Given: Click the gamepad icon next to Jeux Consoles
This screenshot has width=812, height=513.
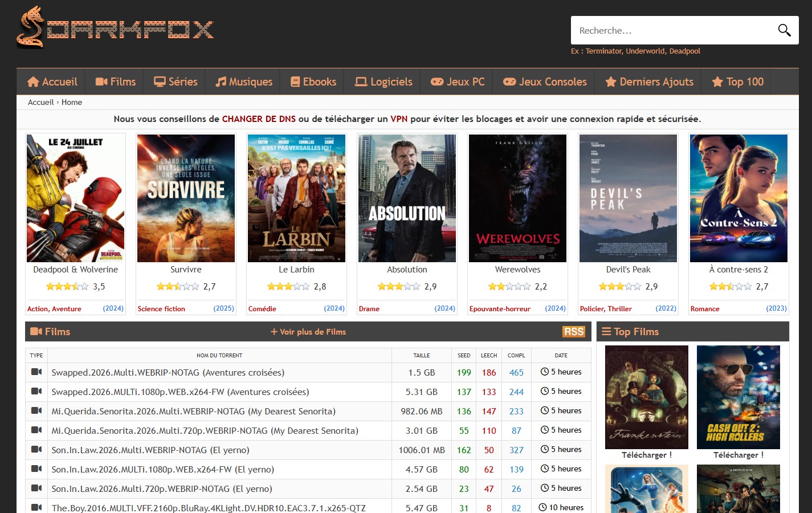Looking at the screenshot, I should point(509,82).
